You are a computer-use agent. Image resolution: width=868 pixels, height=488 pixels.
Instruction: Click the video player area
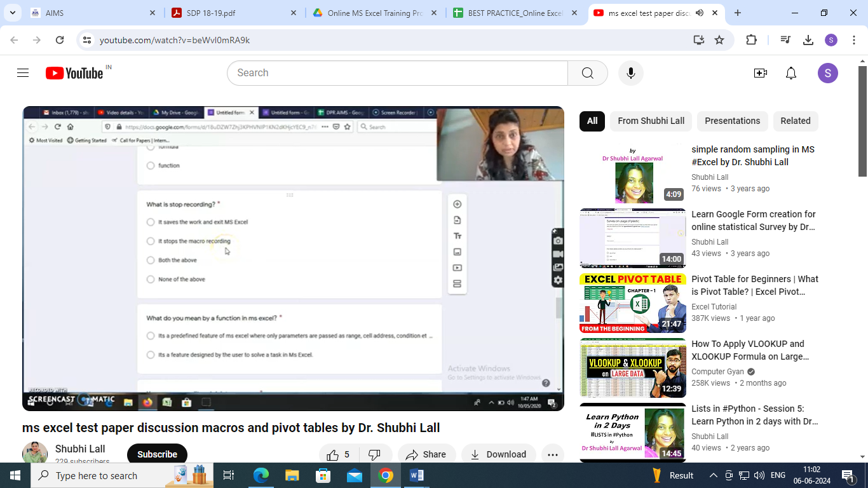coord(293,259)
